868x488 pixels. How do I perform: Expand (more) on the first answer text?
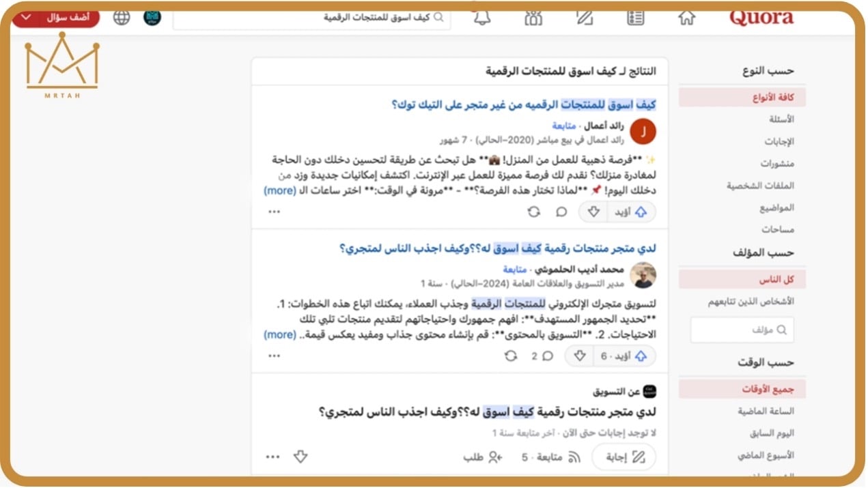(x=280, y=191)
